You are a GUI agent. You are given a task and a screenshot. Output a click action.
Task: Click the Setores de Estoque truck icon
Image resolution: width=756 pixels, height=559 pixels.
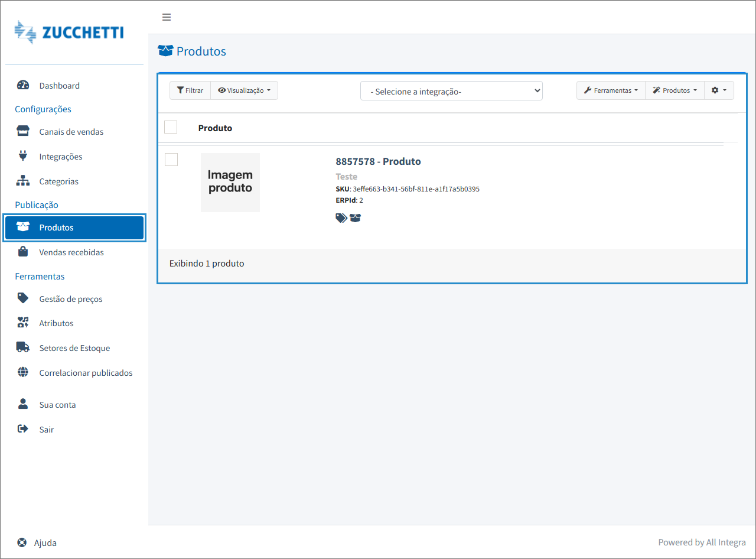coord(23,347)
